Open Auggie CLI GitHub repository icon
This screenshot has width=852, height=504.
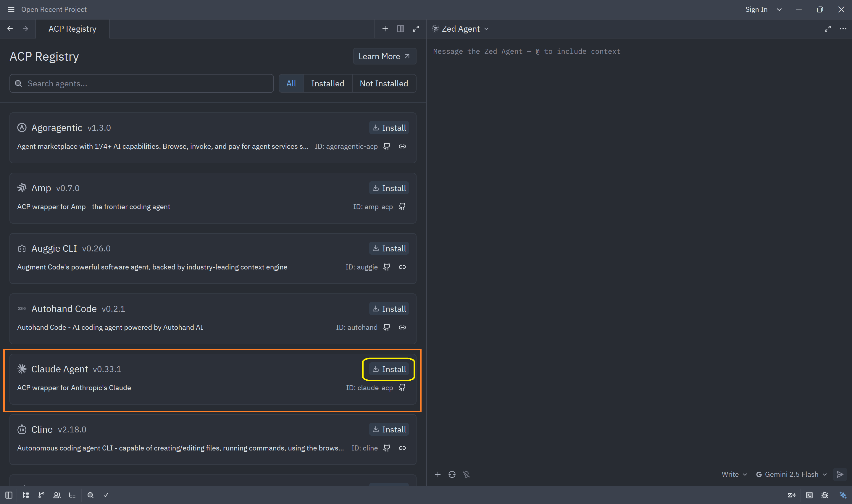[x=387, y=267]
